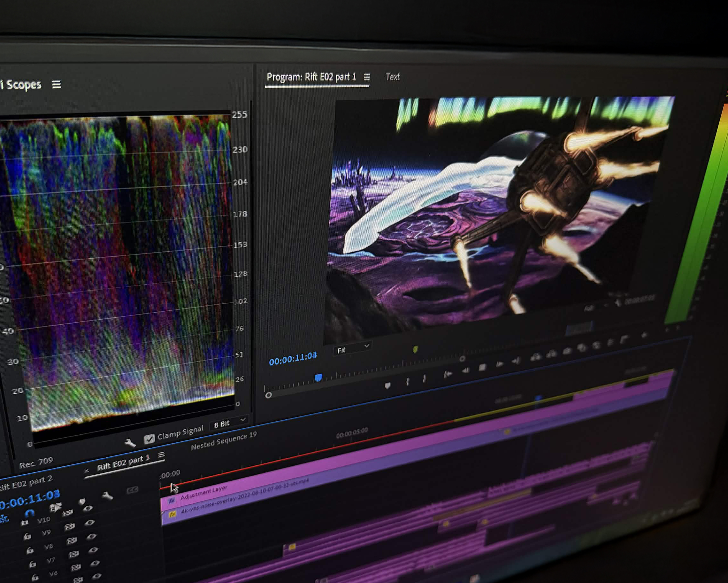This screenshot has height=583, width=728.
Task: Open Program monitor panel menu
Action: [x=367, y=77]
